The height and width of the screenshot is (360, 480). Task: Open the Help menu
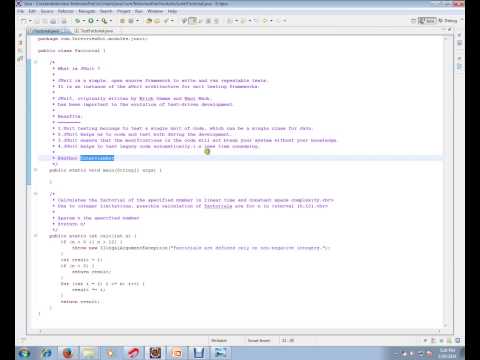point(172,11)
